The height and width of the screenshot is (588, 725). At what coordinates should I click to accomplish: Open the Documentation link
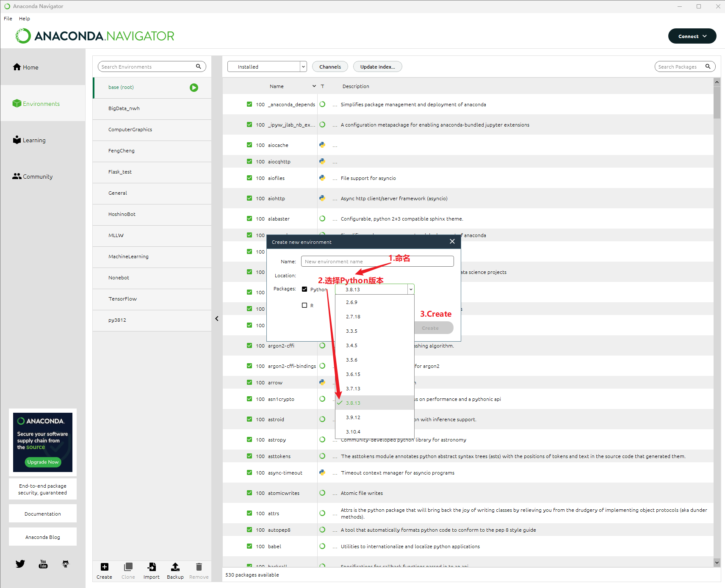43,513
